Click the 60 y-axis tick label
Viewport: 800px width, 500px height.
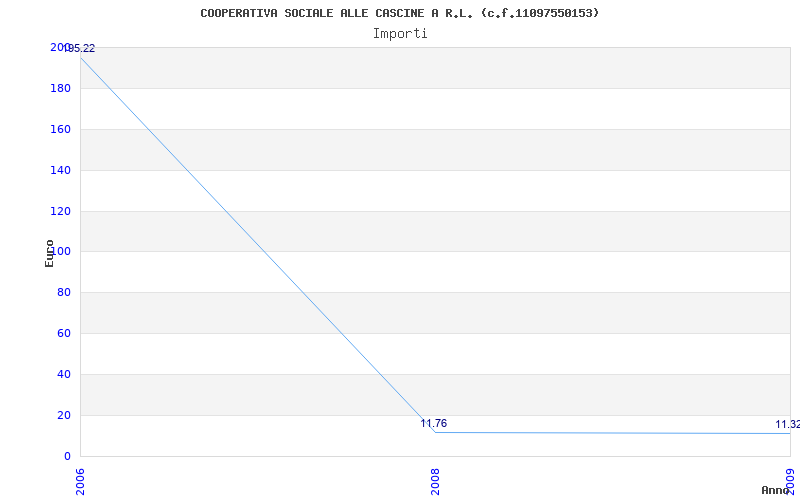pos(64,334)
